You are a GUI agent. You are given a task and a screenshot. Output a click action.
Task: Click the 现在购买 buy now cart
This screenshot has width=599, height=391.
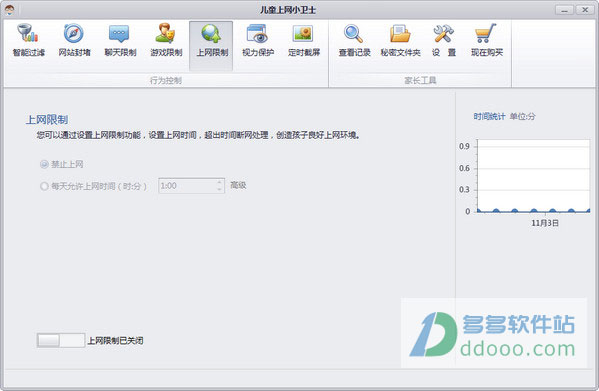point(487,40)
